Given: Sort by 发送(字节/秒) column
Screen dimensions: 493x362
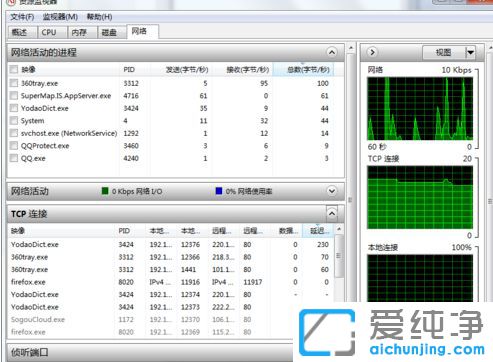Looking at the screenshot, I should [181, 69].
